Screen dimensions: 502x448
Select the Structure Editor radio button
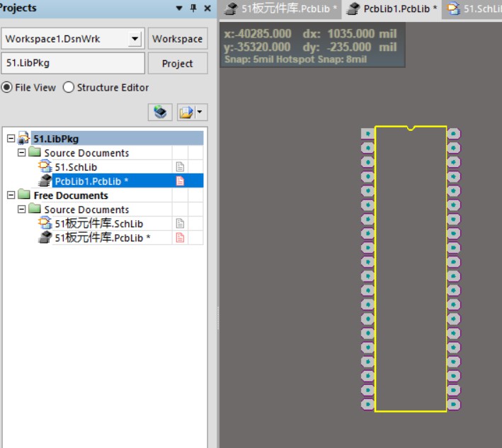coord(68,87)
